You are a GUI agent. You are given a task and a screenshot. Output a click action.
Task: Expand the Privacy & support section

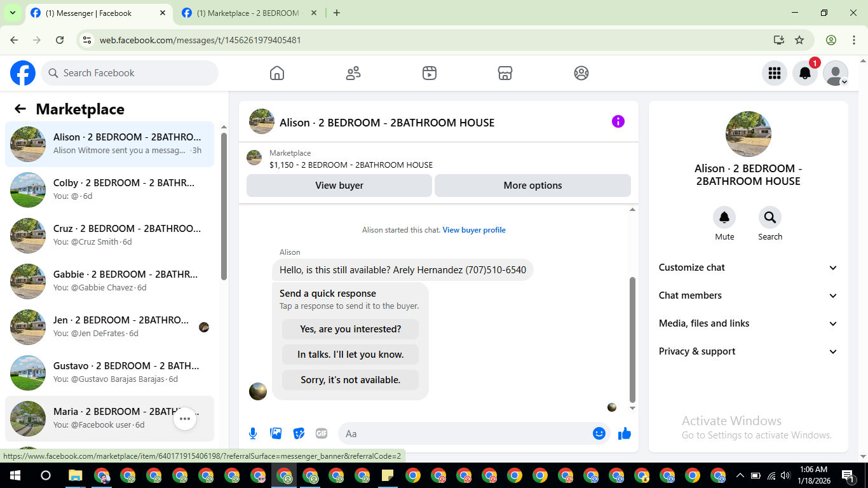[x=749, y=351]
